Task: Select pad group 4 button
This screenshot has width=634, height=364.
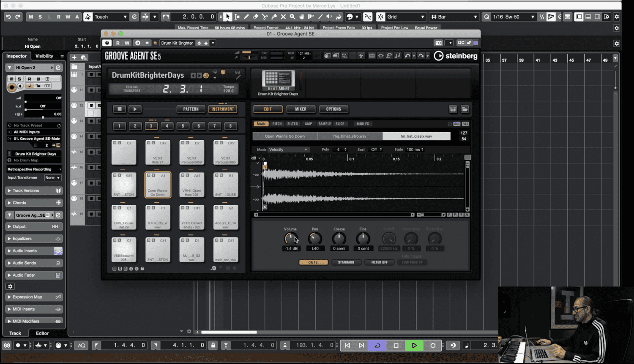Action: coord(167,125)
